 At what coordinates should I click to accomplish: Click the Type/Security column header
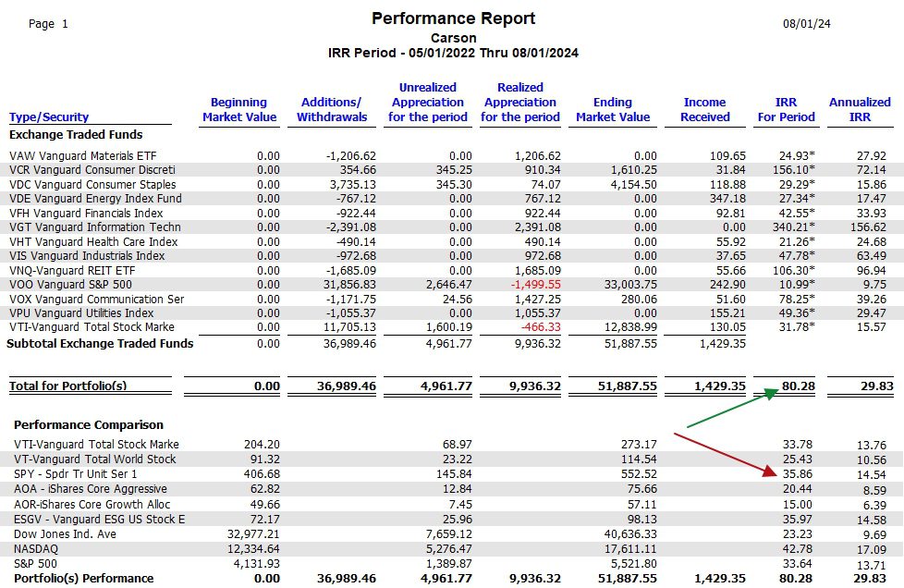[49, 117]
